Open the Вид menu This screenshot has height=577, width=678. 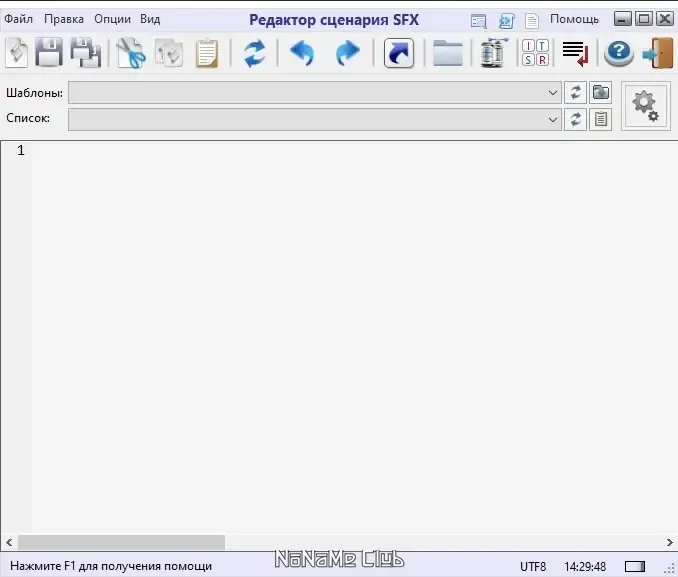[x=150, y=19]
